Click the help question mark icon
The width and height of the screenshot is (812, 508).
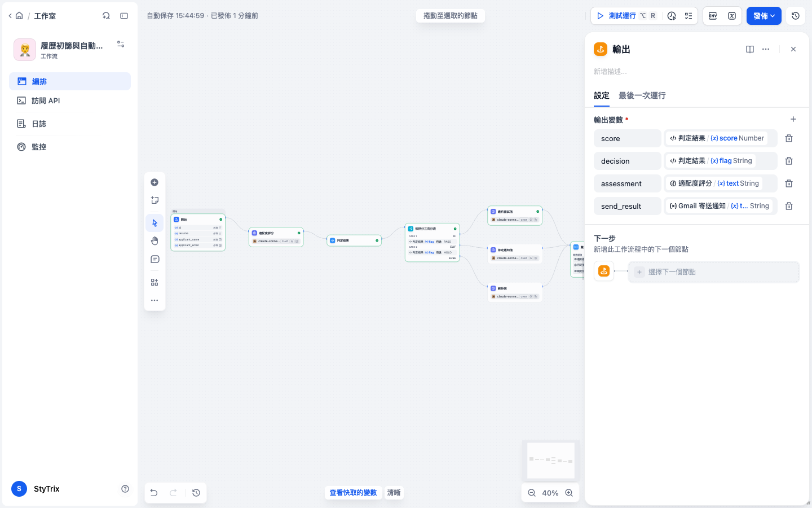click(x=125, y=489)
